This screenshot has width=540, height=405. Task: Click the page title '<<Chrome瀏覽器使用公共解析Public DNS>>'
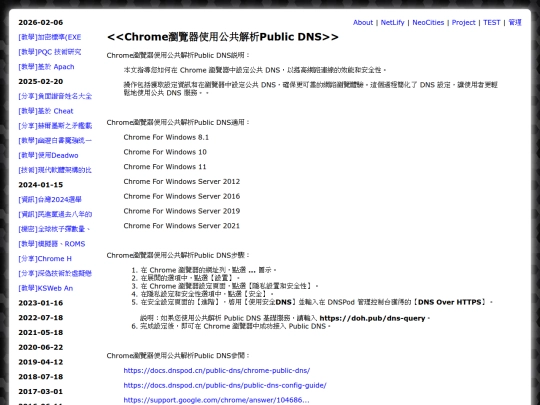tap(223, 37)
